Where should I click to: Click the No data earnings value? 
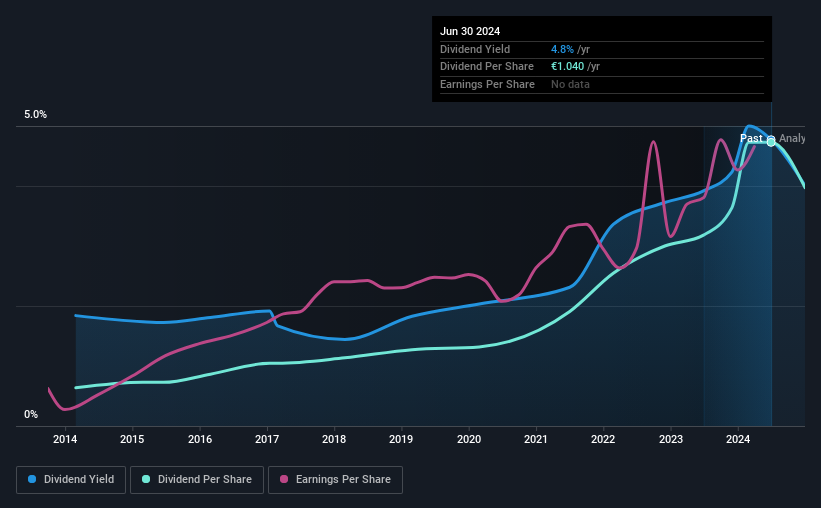[x=570, y=84]
